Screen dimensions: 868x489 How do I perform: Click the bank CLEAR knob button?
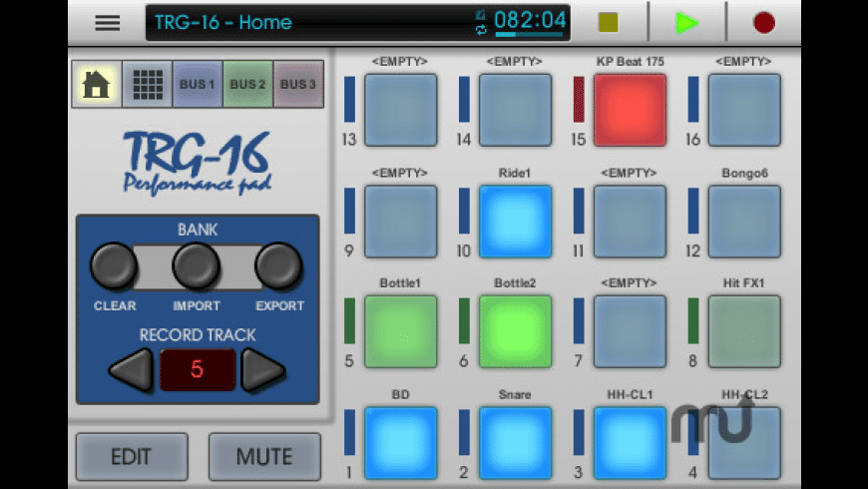114,265
